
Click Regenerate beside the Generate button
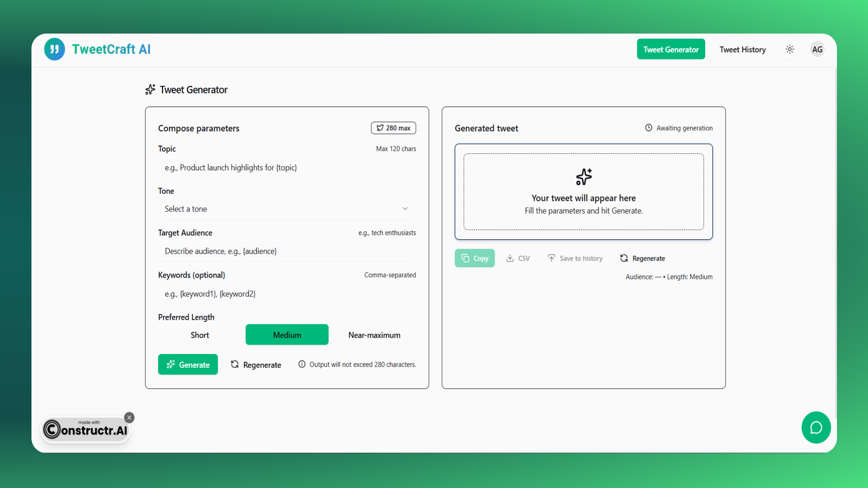coord(256,364)
